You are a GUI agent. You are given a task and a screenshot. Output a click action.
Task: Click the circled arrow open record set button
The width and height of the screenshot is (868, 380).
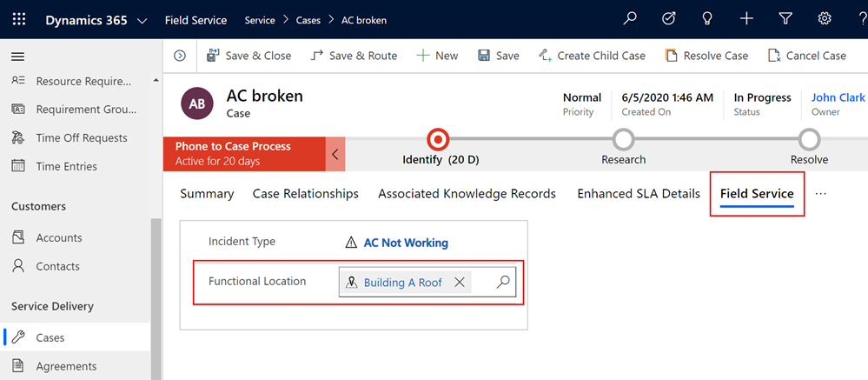179,56
